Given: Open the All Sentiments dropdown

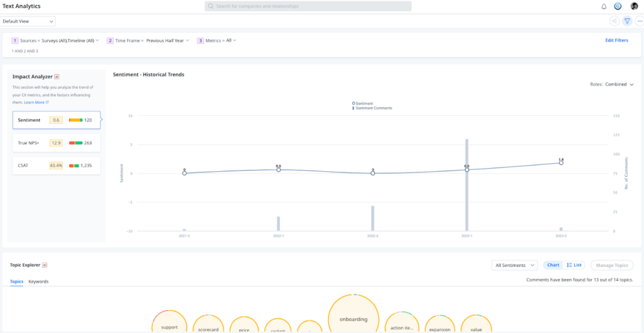Looking at the screenshot, I should point(514,265).
